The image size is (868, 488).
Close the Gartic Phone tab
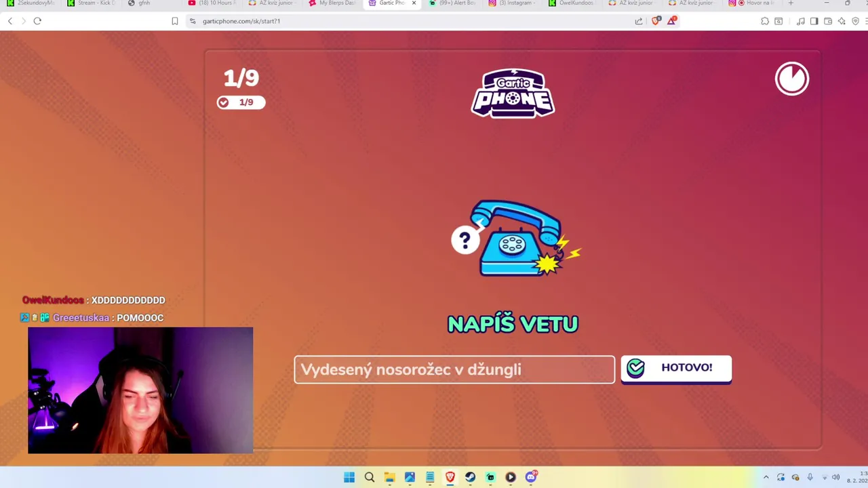[414, 3]
